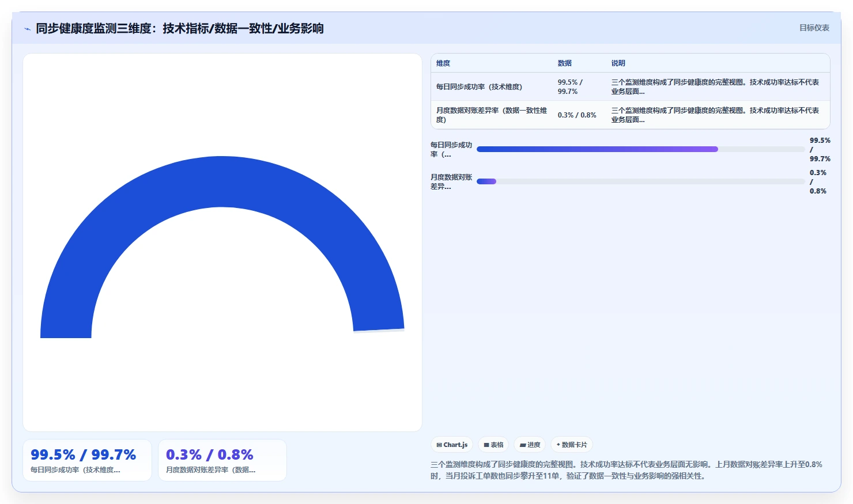This screenshot has height=504, width=853.
Task: Select the 数据卡片 tag chip
Action: point(572,445)
